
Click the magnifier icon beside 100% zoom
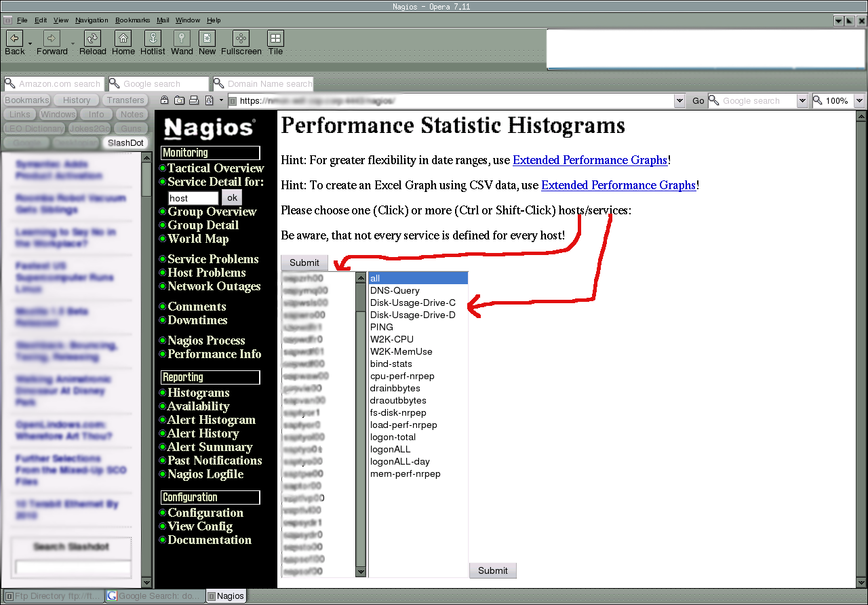tap(818, 100)
